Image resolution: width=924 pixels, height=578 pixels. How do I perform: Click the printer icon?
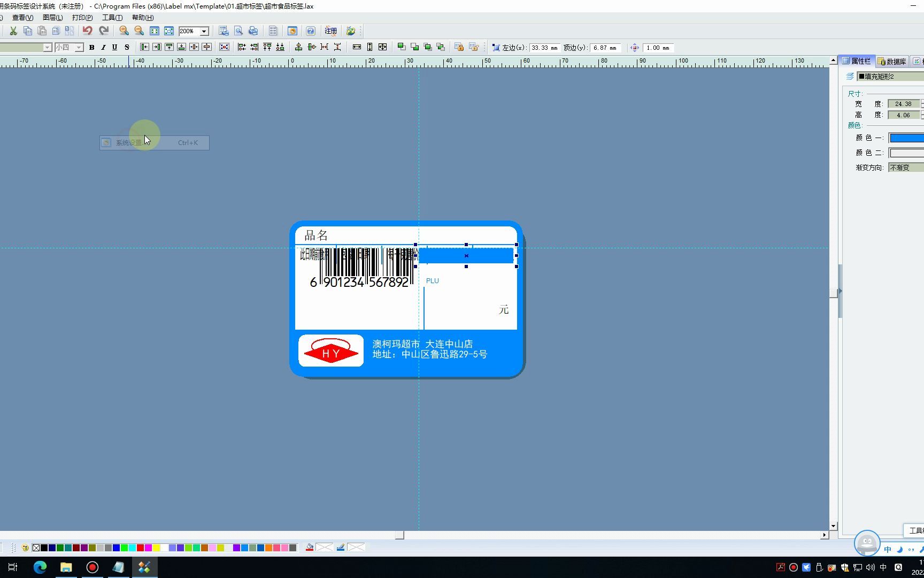click(253, 31)
